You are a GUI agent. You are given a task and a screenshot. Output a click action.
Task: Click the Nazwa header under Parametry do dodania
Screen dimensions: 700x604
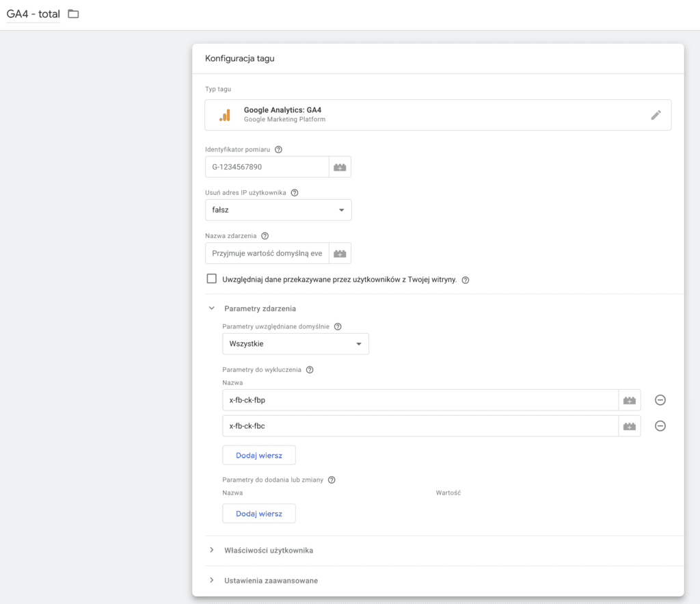232,493
